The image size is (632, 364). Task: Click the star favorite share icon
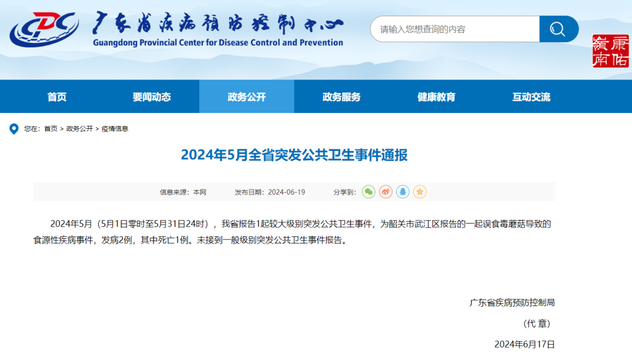[420, 192]
